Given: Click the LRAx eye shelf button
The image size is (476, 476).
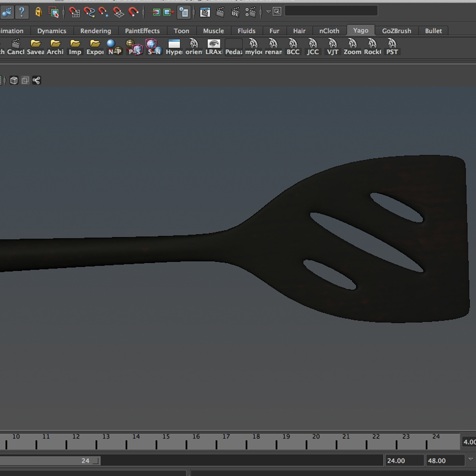Looking at the screenshot, I should click(214, 47).
